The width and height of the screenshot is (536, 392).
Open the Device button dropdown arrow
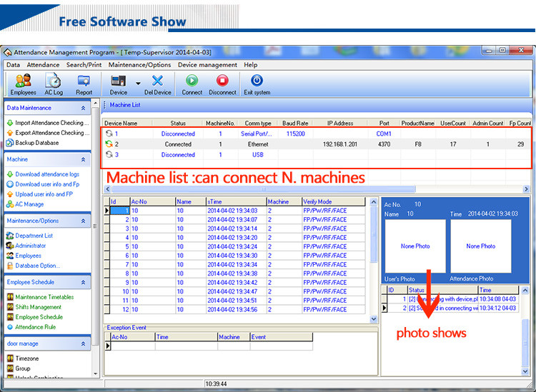pyautogui.click(x=138, y=83)
